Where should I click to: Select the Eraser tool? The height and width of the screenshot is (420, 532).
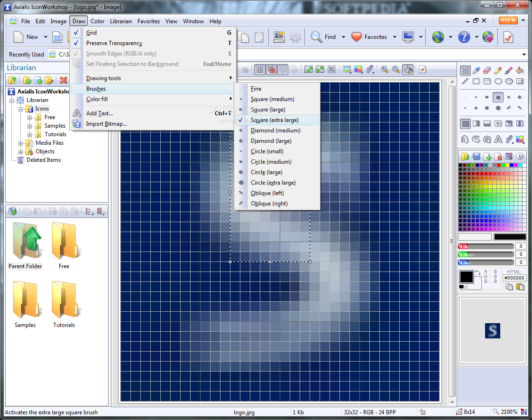tap(487, 70)
